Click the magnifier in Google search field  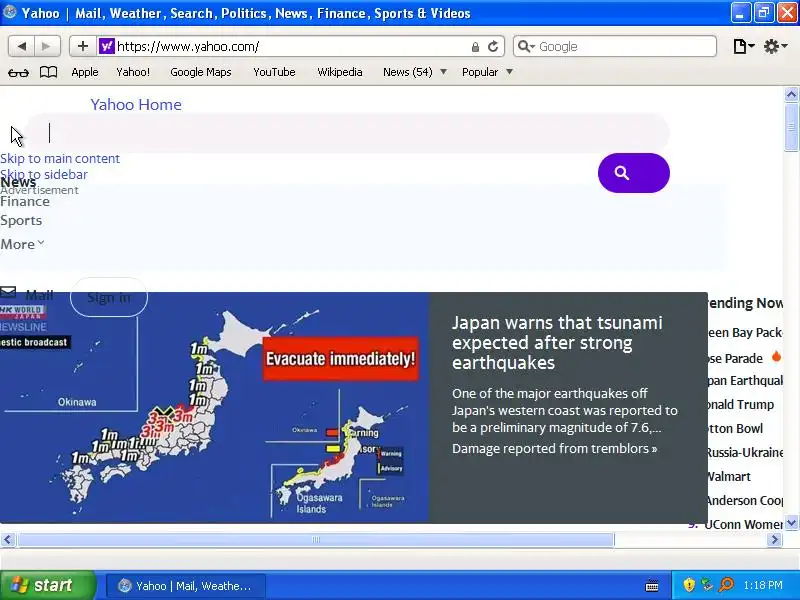coord(526,46)
